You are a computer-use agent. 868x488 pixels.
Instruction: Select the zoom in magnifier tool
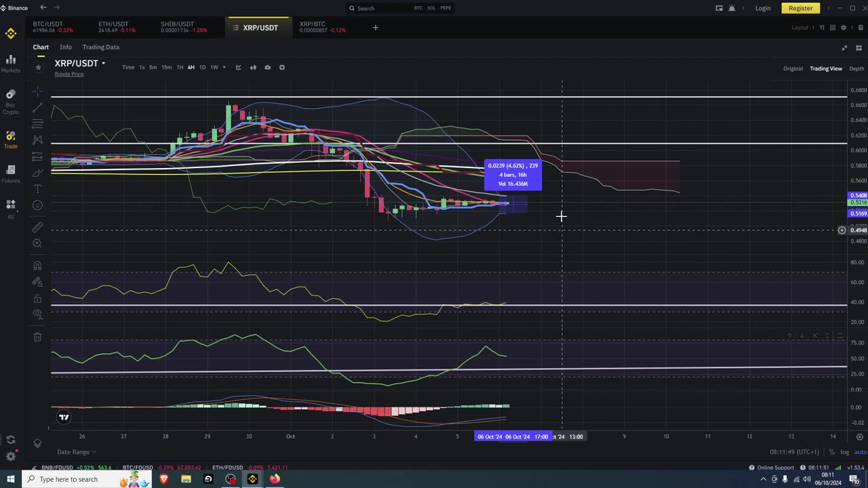tap(37, 243)
